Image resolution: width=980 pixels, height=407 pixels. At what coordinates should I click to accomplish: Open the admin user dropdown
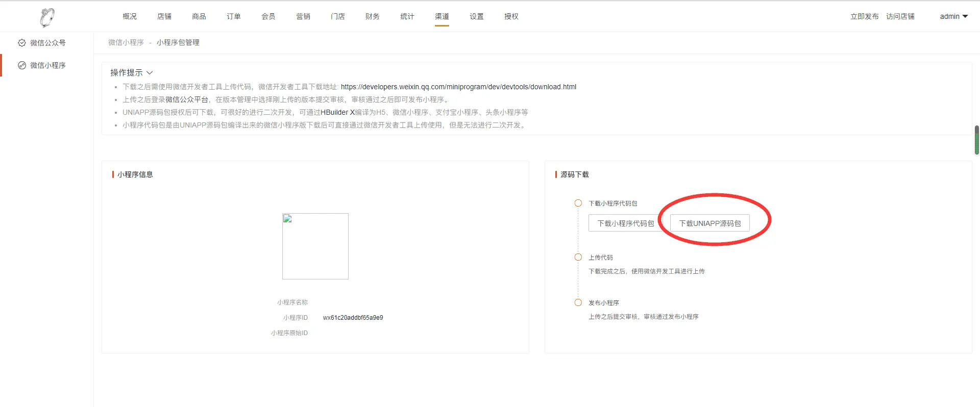(x=953, y=16)
